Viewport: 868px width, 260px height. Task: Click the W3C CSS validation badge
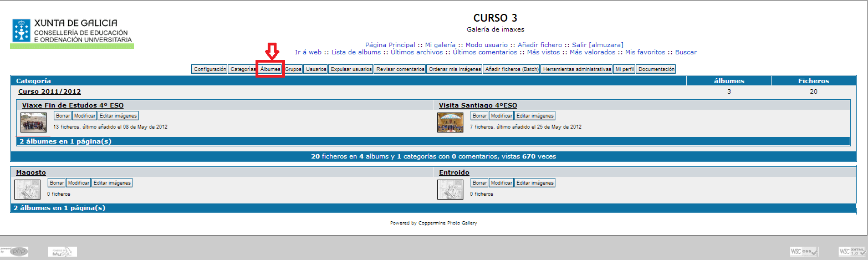(x=804, y=252)
